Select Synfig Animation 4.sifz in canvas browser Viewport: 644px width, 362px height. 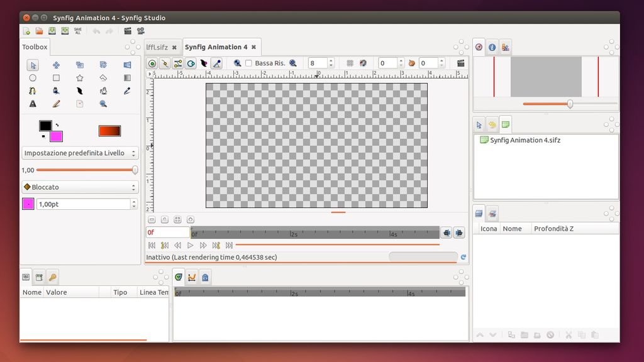tap(525, 140)
